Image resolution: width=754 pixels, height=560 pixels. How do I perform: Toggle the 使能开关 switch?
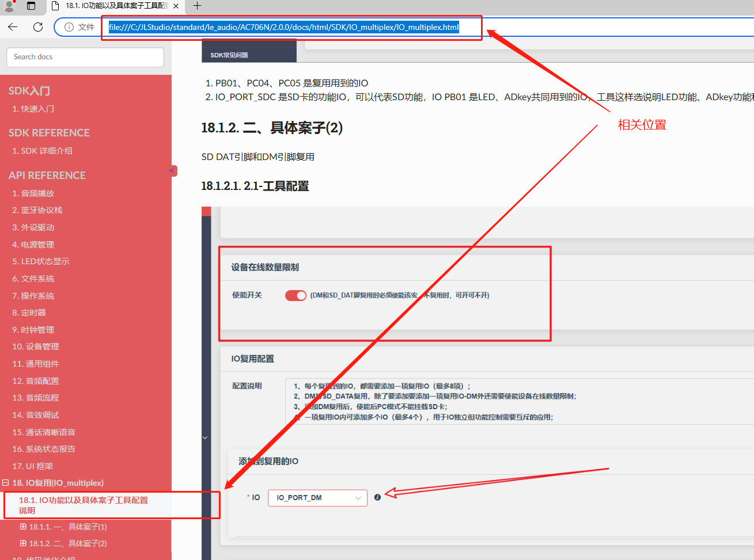(x=295, y=295)
